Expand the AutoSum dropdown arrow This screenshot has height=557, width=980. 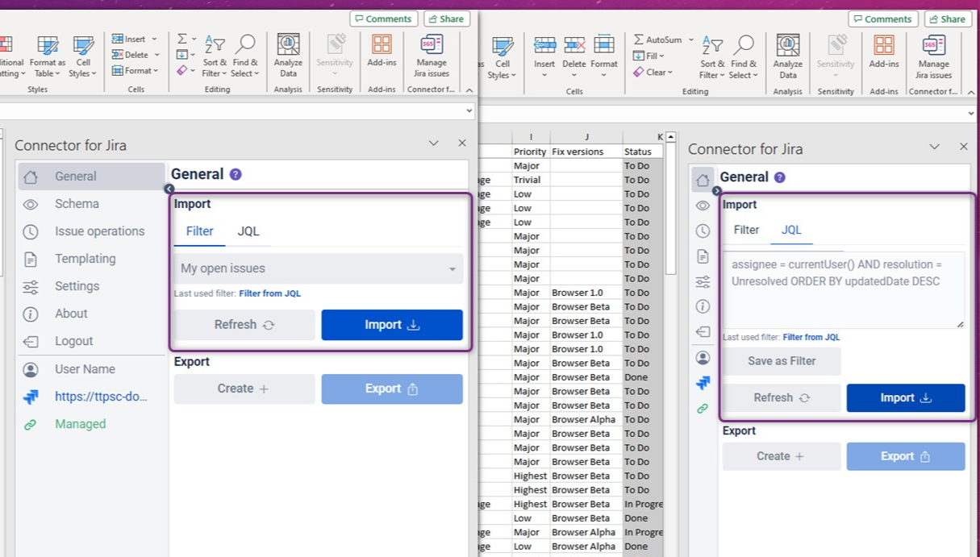(691, 39)
